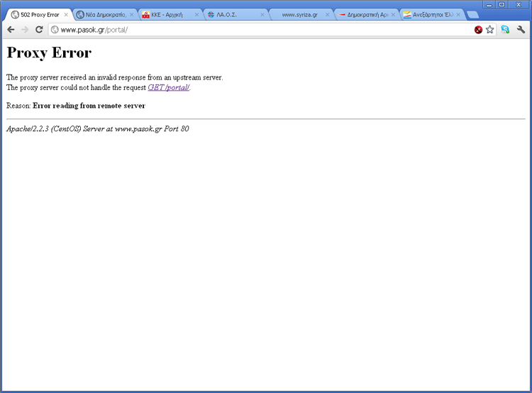
Task: Minimize the browser window
Action: 489,4
